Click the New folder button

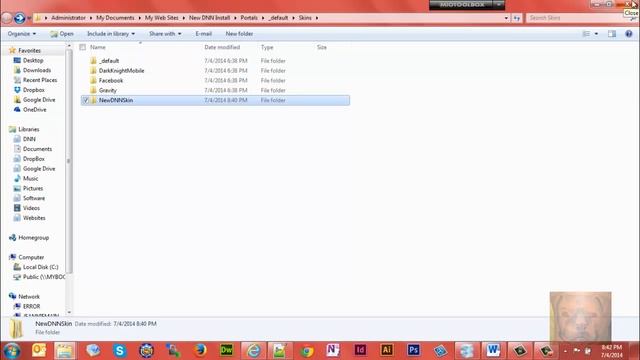pos(239,34)
